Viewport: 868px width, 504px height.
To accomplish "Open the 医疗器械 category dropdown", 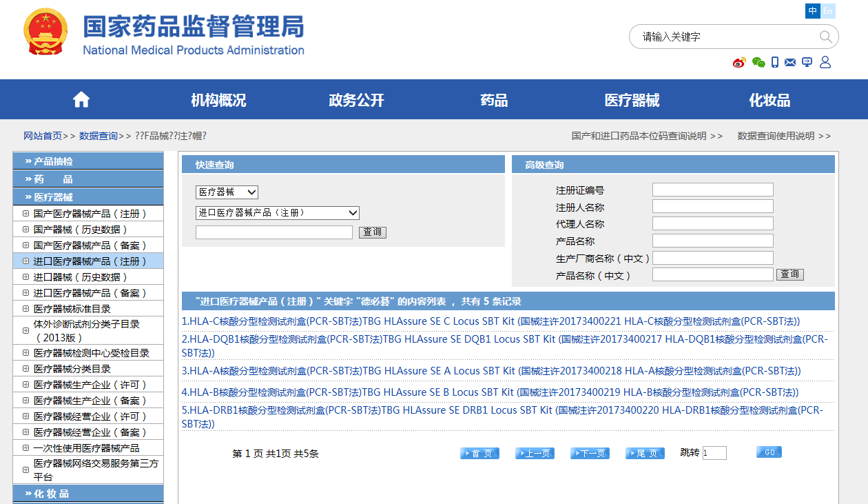I will pyautogui.click(x=227, y=192).
